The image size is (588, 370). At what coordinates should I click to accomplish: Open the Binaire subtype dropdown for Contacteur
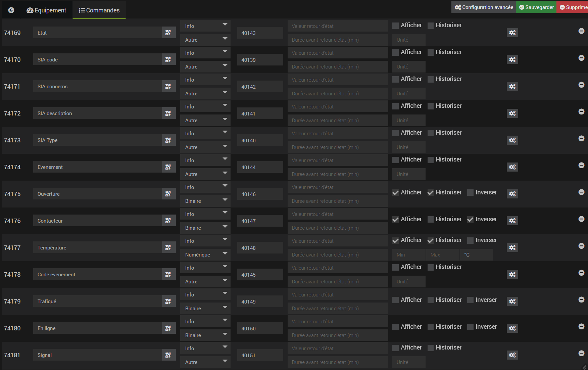[x=205, y=228]
